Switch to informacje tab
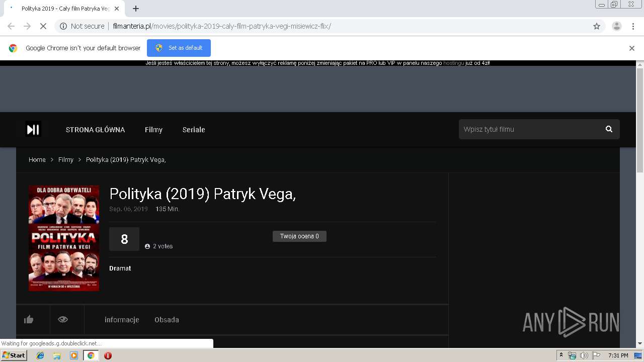Viewport: 644px width, 362px height. (x=122, y=320)
